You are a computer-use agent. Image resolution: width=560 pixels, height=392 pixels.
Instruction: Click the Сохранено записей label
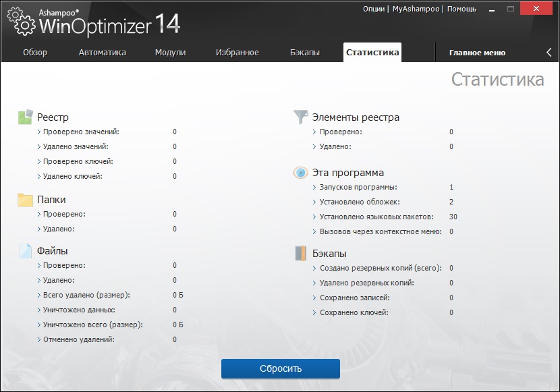point(355,298)
